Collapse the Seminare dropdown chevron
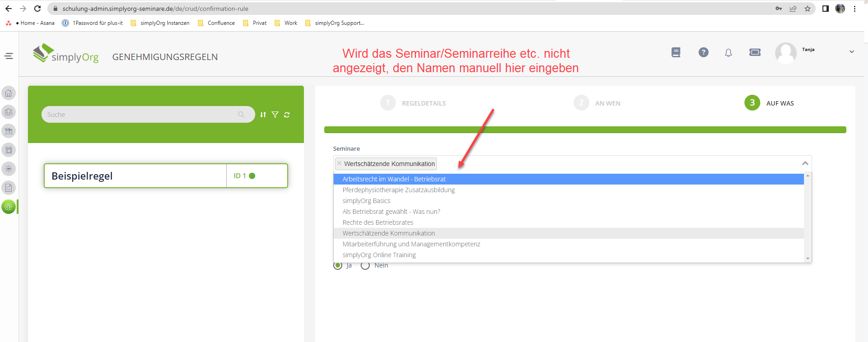The height and width of the screenshot is (342, 868). coord(805,163)
